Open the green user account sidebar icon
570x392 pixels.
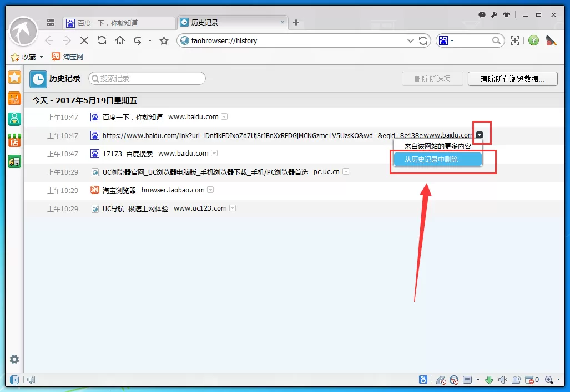pos(14,119)
